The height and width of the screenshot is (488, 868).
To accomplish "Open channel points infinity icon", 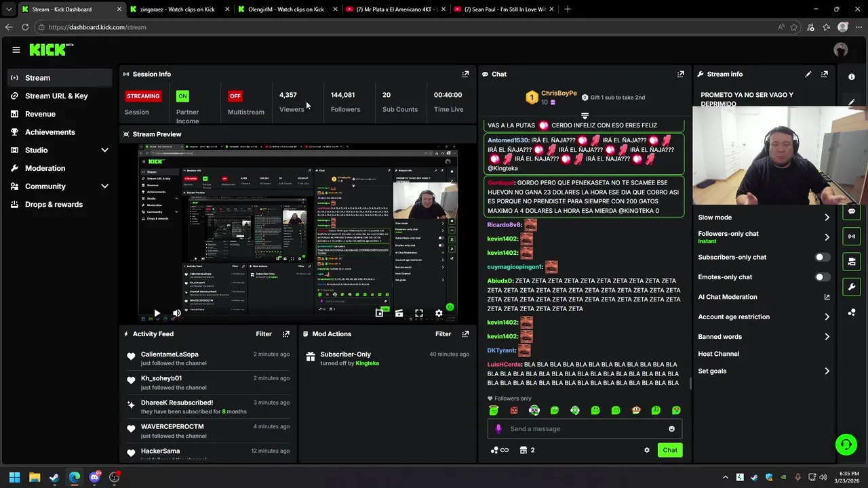I will [x=500, y=450].
